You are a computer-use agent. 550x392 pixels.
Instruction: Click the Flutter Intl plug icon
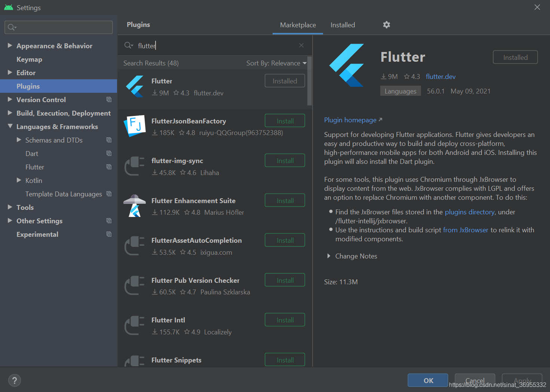point(134,325)
